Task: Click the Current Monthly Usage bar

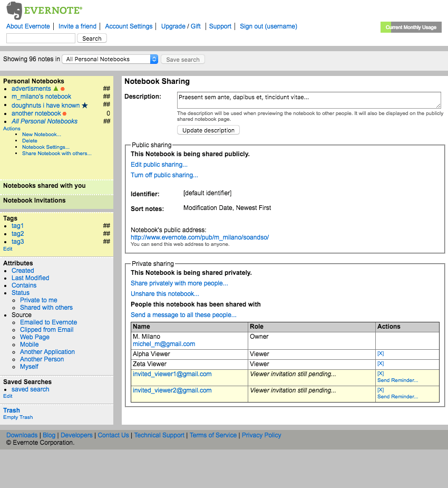Action: coord(411,27)
